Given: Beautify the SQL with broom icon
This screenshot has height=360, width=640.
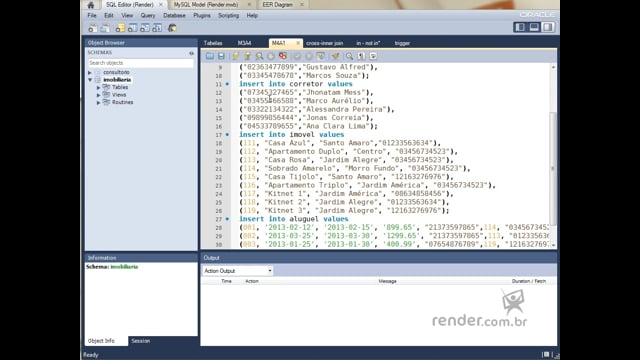Looking at the screenshot, I should 335,56.
